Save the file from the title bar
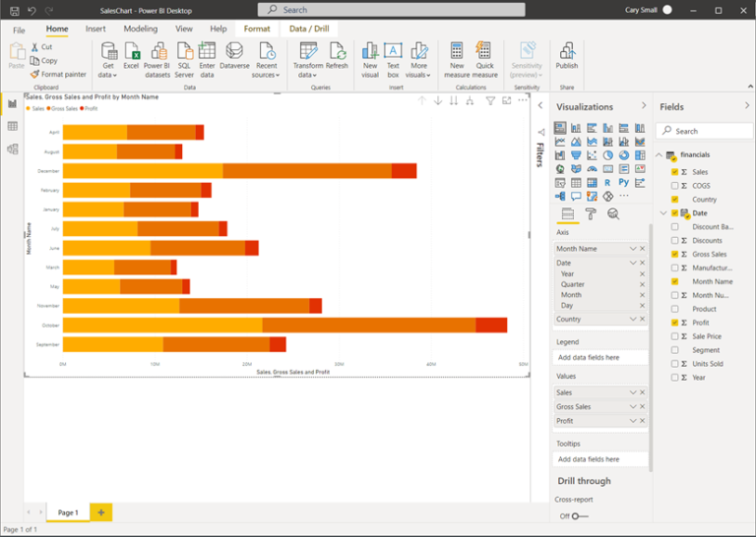Viewport: 756px width, 537px height. click(15, 10)
